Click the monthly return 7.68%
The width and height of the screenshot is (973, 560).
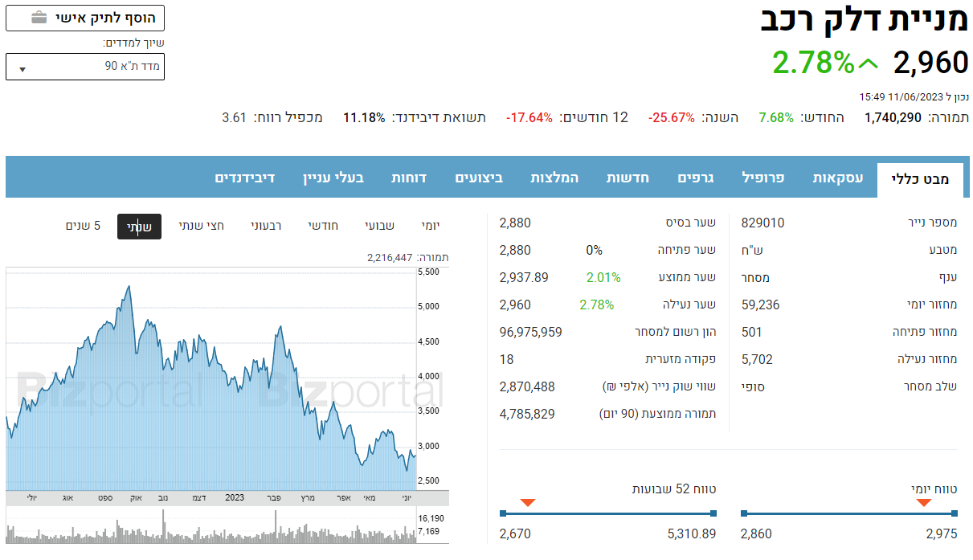point(776,117)
